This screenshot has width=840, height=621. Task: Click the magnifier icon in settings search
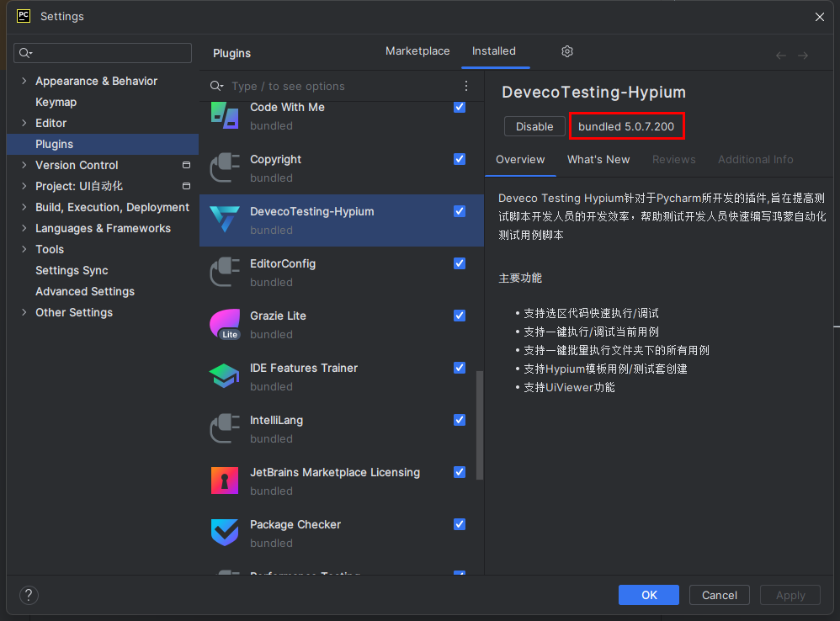coord(25,53)
